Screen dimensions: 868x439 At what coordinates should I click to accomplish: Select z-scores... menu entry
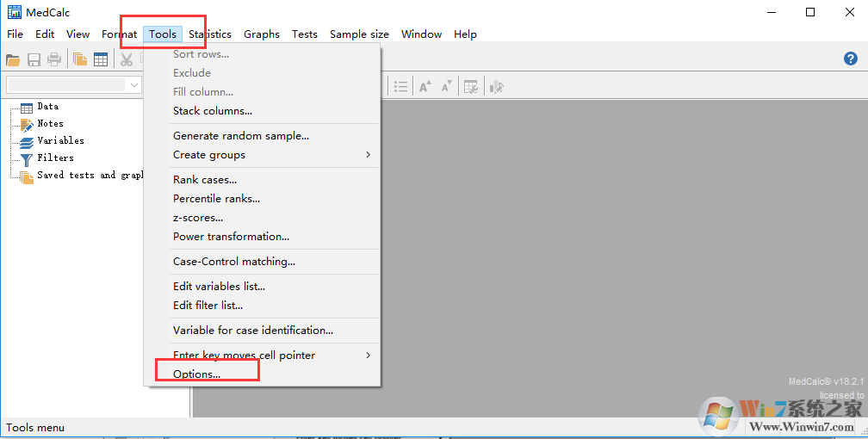(262, 218)
